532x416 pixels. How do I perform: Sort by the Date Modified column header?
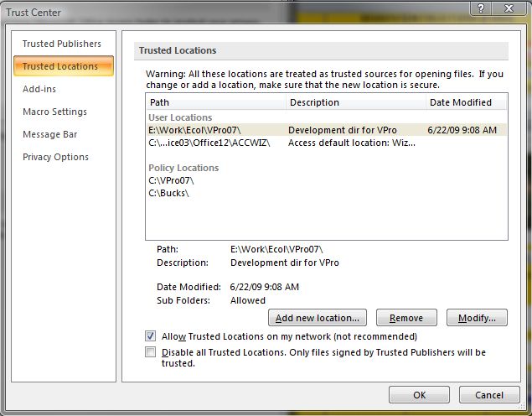466,102
